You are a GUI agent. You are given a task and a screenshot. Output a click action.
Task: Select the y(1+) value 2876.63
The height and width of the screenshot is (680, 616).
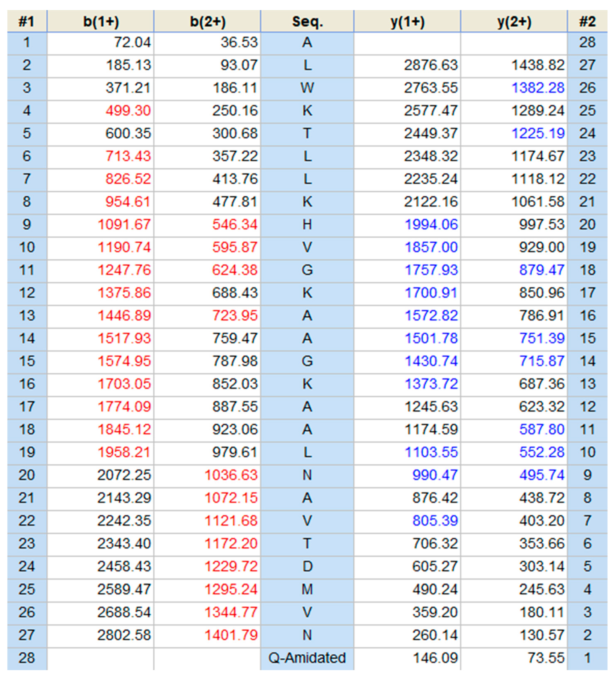(x=431, y=65)
